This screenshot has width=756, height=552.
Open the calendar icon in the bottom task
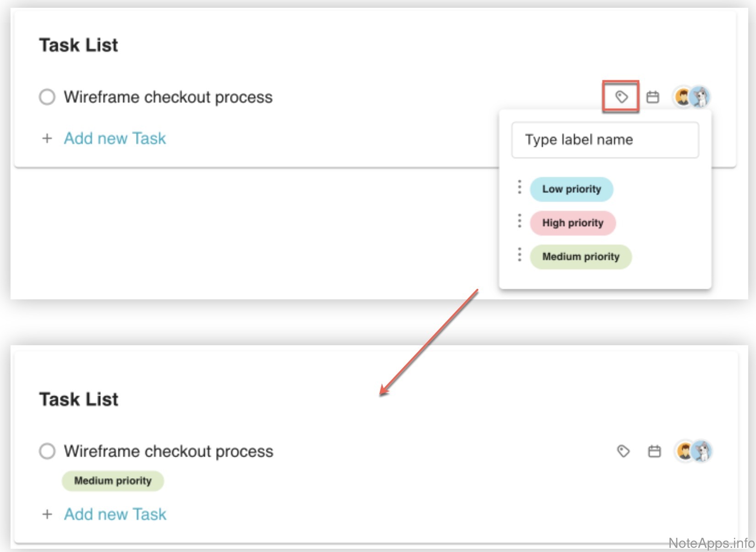[654, 452]
